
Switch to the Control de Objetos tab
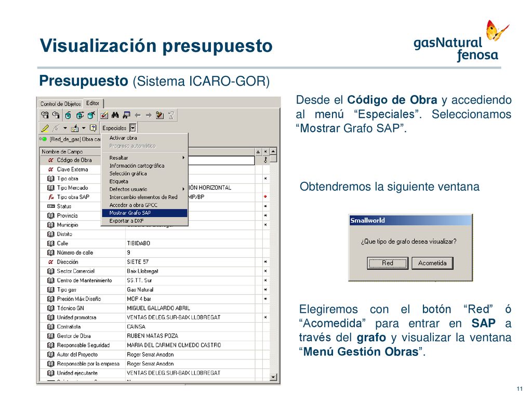[x=61, y=104]
